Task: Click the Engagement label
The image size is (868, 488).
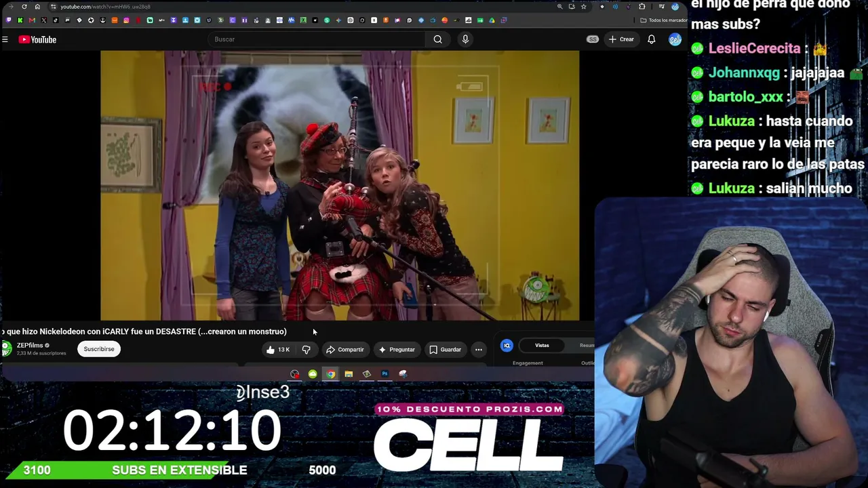Action: tap(528, 363)
